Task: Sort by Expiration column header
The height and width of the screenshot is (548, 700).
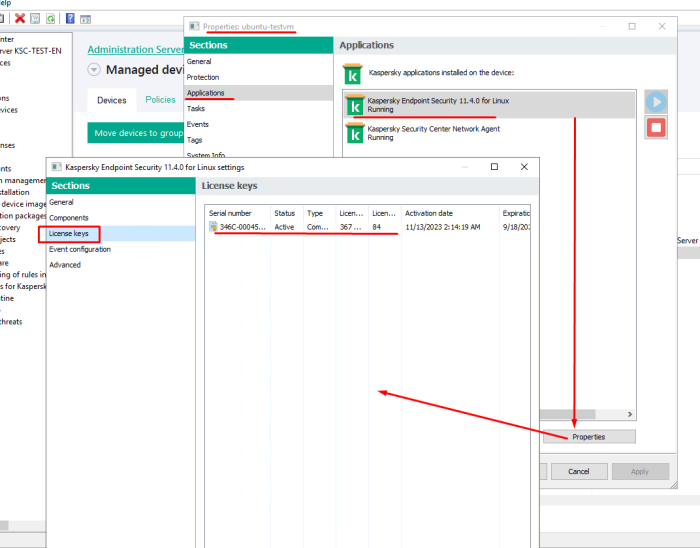Action: click(x=515, y=213)
